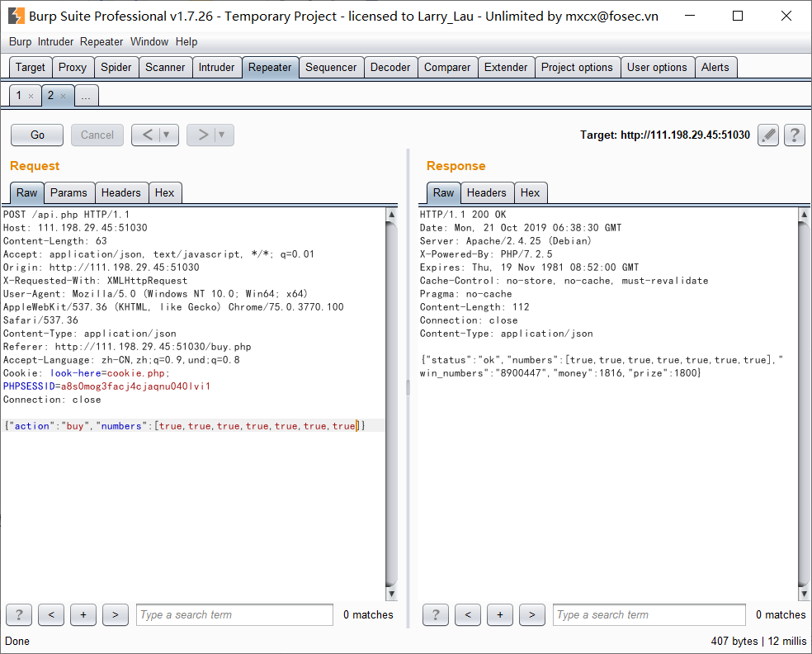
Task: Show the request Params tab
Action: (68, 192)
